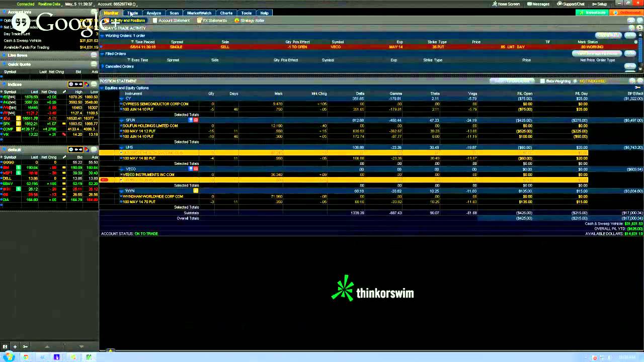Tick the Beta Weighting checkbox
Viewport: 644px width, 362px height.
point(542,81)
